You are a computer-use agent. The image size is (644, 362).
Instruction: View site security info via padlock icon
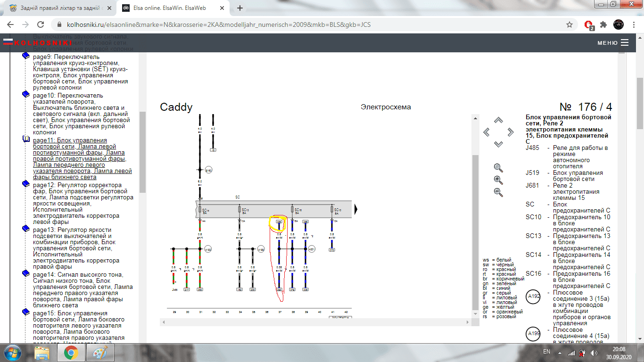[59, 25]
